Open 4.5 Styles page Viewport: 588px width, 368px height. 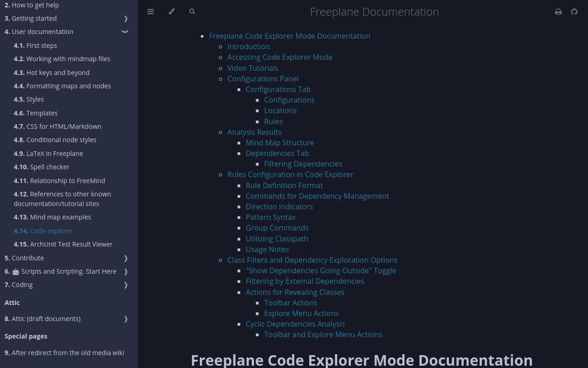tap(29, 99)
